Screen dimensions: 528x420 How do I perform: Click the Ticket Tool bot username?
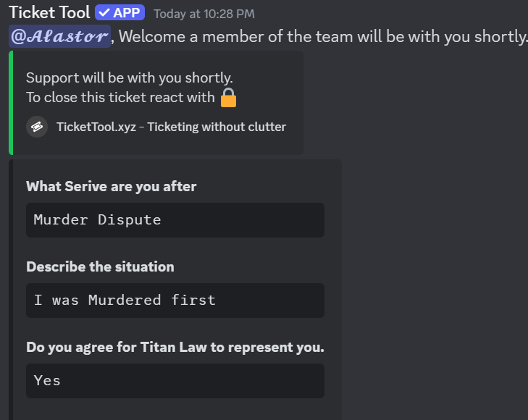pyautogui.click(x=49, y=12)
